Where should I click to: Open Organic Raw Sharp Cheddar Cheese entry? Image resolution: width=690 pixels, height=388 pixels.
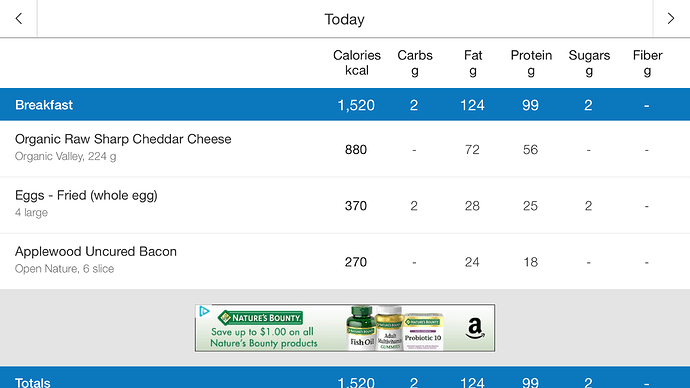click(345, 149)
